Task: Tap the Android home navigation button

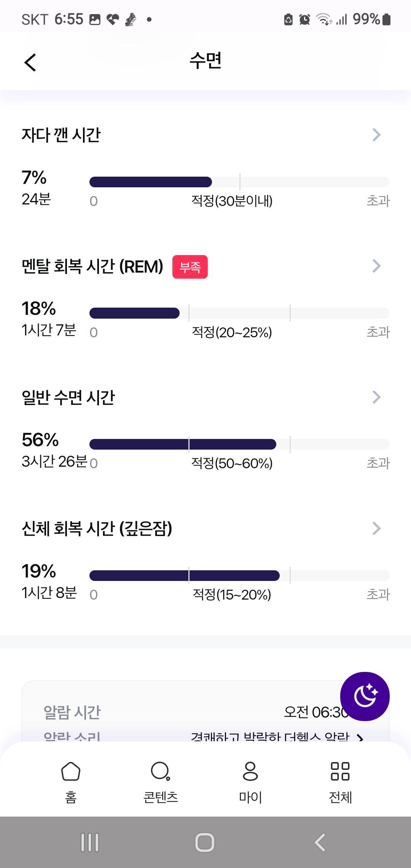Action: point(205,842)
